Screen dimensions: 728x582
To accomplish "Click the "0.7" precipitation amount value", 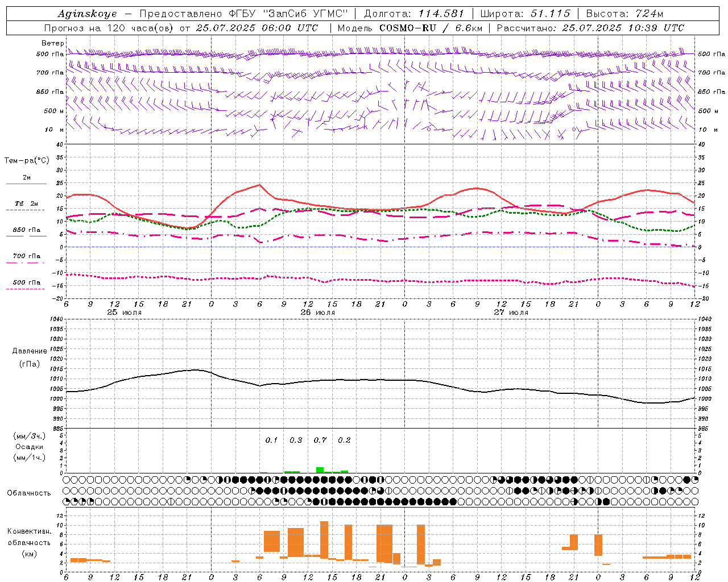I will click(x=320, y=440).
